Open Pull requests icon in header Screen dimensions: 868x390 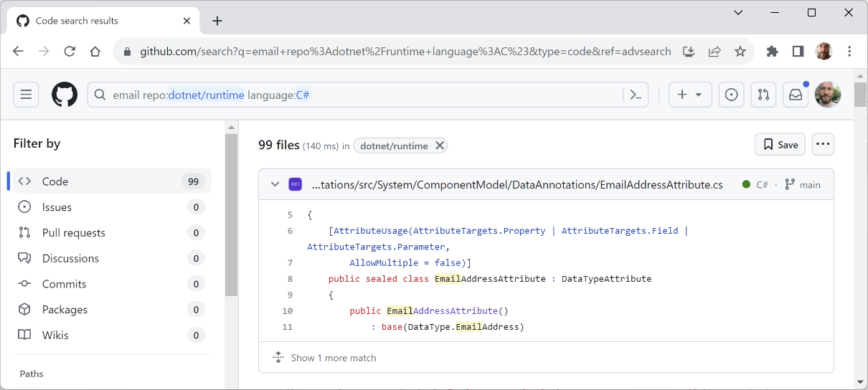click(x=763, y=95)
